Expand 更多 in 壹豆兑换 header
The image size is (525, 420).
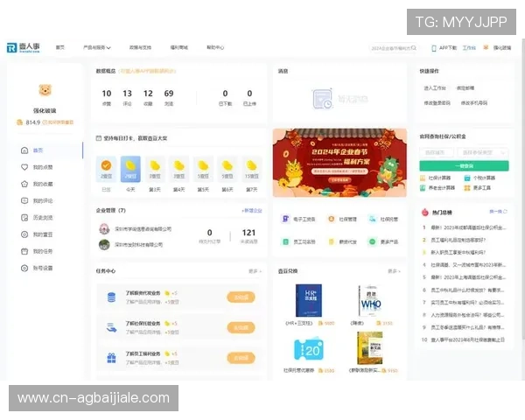[x=394, y=271]
